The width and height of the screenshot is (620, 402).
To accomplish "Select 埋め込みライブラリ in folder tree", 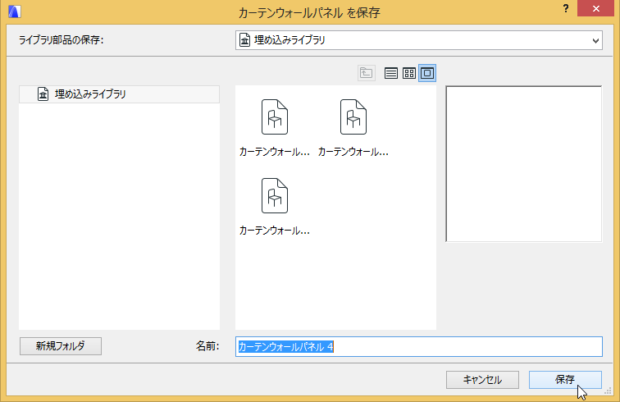I will pos(119,94).
